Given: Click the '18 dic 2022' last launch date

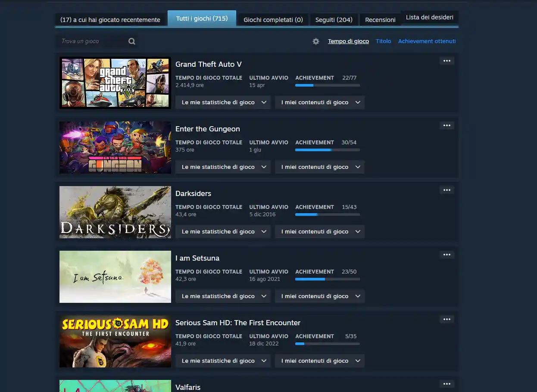Looking at the screenshot, I should 264,344.
